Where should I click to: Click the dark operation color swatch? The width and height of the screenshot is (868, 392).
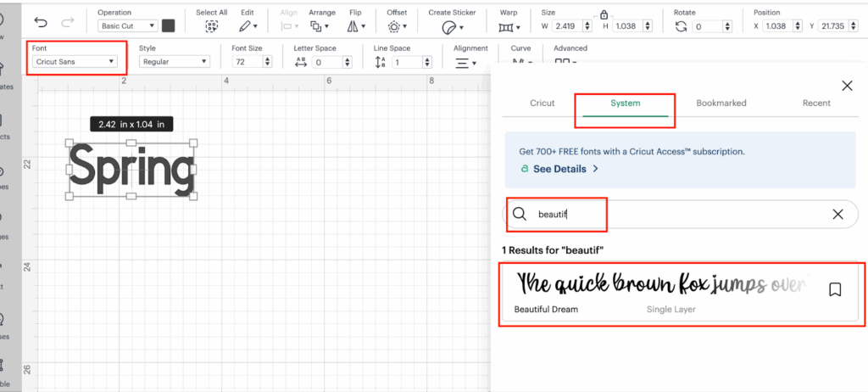pos(169,26)
